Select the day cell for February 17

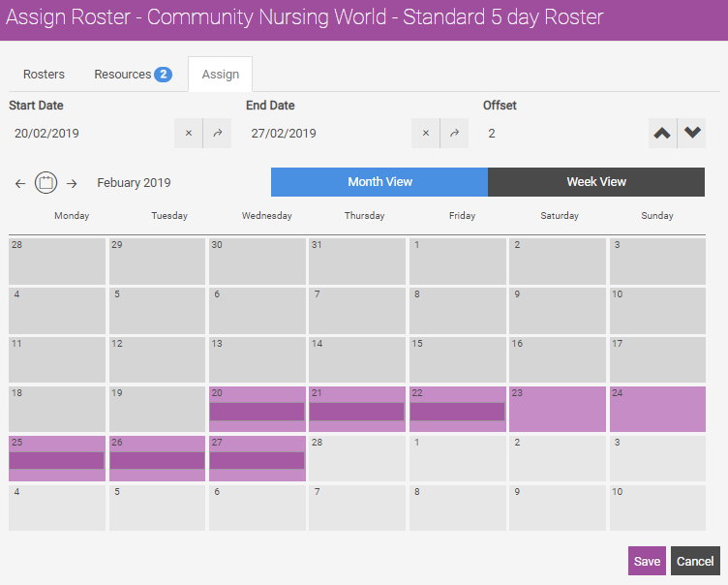[x=657, y=359]
